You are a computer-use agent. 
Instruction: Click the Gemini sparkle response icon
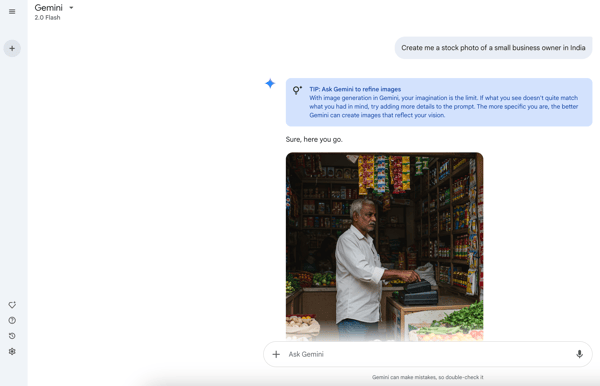[270, 83]
